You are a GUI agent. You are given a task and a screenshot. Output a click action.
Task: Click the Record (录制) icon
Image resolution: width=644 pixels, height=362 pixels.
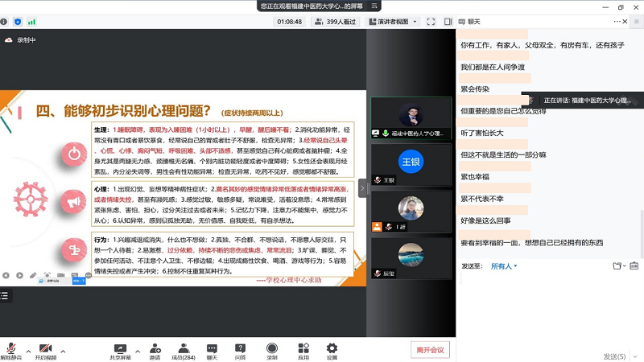pos(272,352)
